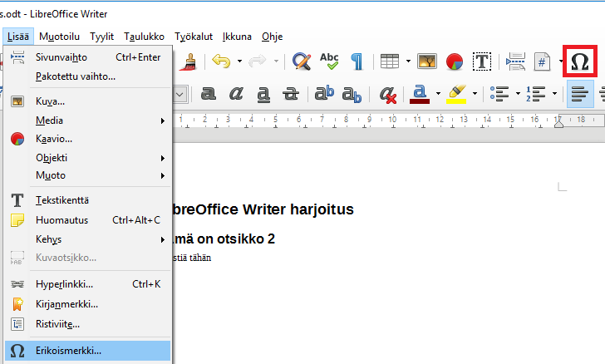Click the insert chart pie icon
605x364 pixels.
pos(454,61)
